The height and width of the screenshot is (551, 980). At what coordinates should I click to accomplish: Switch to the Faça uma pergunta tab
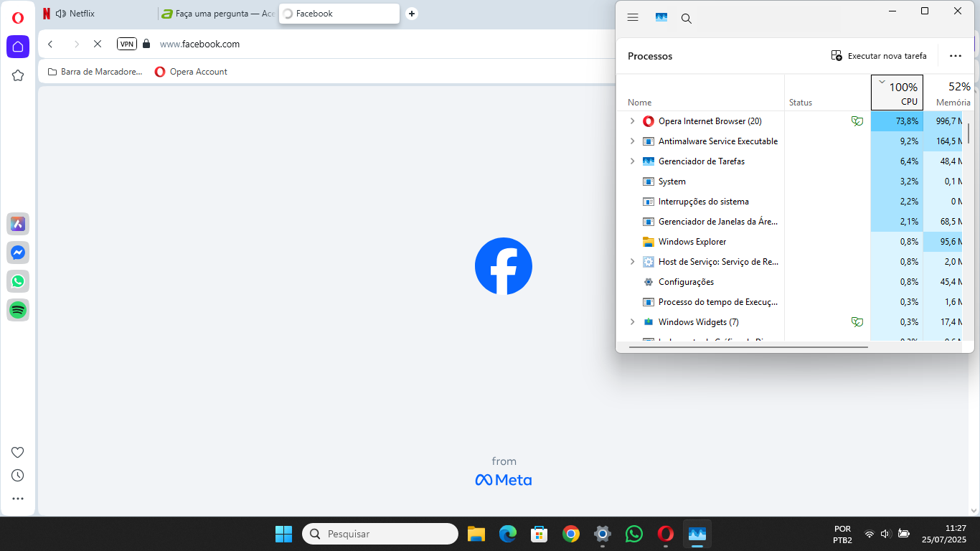click(x=218, y=14)
